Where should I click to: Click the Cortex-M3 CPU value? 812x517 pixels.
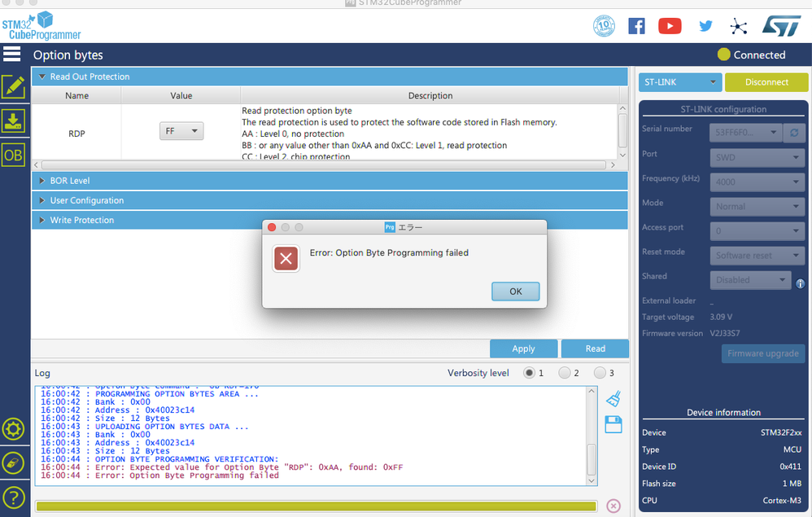tap(782, 501)
